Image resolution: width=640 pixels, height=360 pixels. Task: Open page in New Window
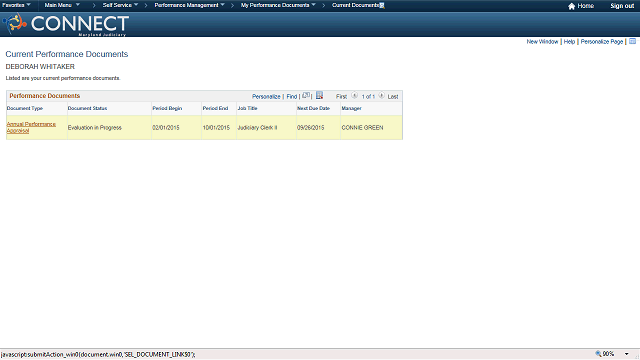click(542, 42)
